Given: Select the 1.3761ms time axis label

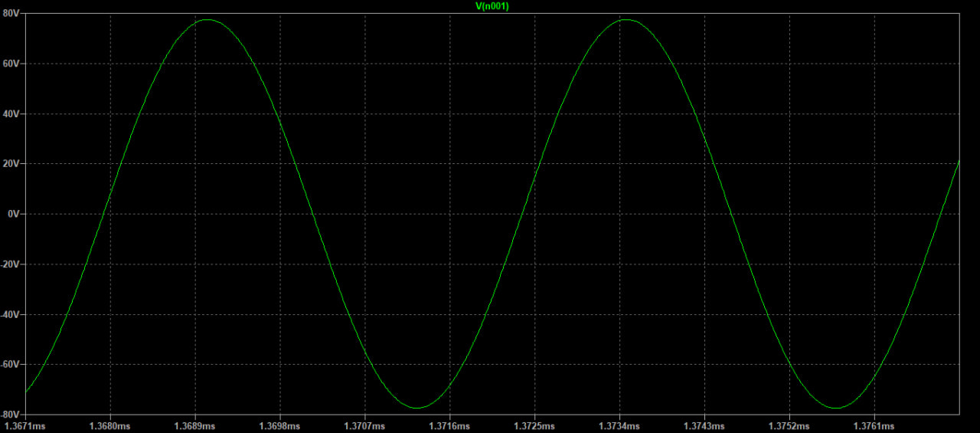Looking at the screenshot, I should pos(874,425).
